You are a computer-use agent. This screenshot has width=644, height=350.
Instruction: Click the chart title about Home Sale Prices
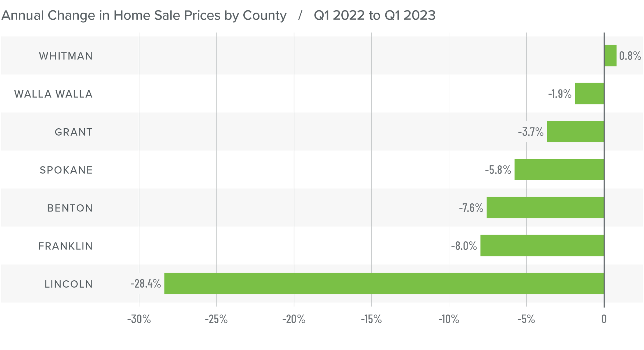point(144,15)
